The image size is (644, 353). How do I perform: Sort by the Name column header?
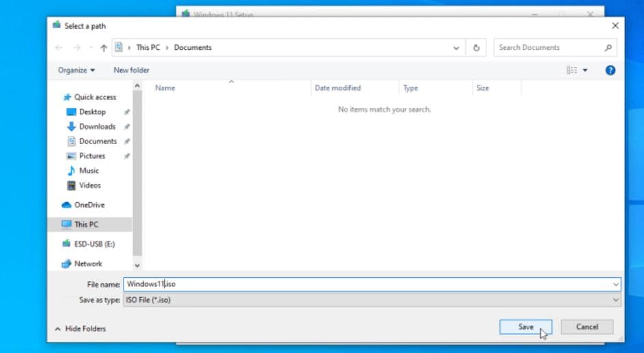click(165, 88)
